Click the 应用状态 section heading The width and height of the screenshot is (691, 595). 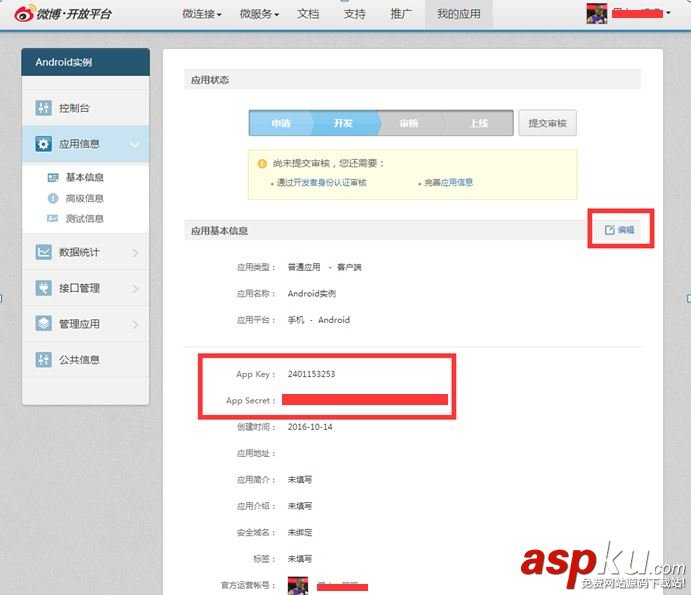coord(210,80)
